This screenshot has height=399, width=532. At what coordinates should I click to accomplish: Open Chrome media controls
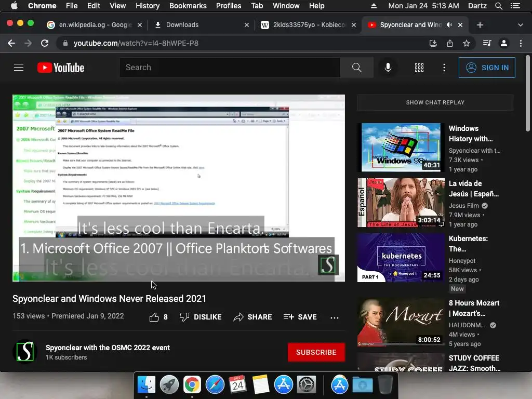click(487, 43)
